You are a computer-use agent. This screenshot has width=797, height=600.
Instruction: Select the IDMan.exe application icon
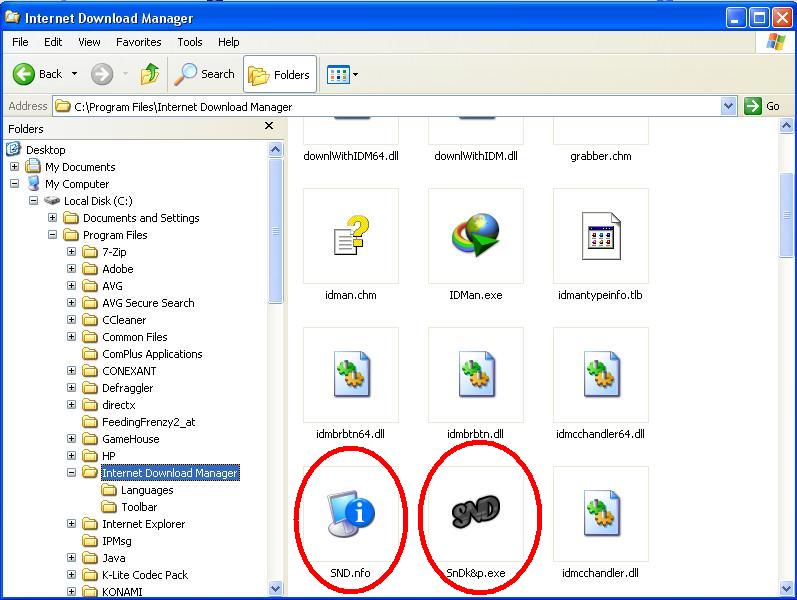tap(476, 235)
